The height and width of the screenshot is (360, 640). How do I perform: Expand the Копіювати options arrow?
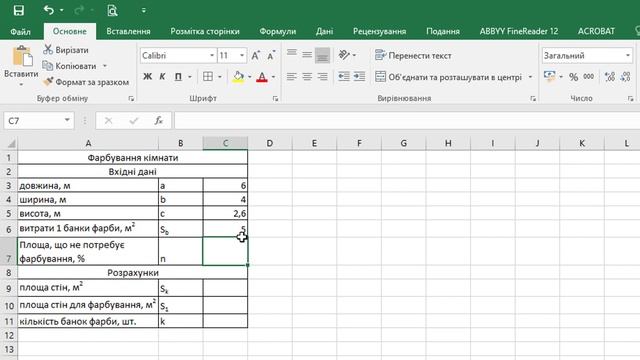pyautogui.click(x=105, y=66)
